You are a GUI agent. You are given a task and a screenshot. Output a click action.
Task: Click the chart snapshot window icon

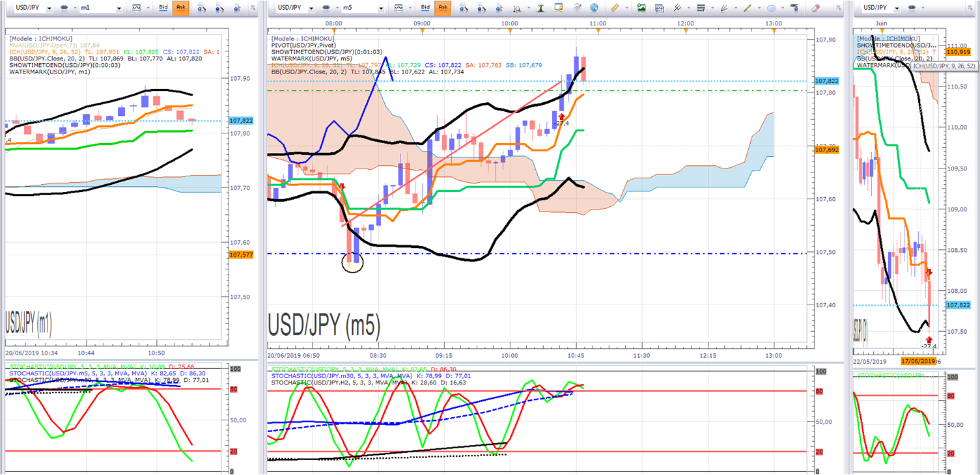click(660, 8)
